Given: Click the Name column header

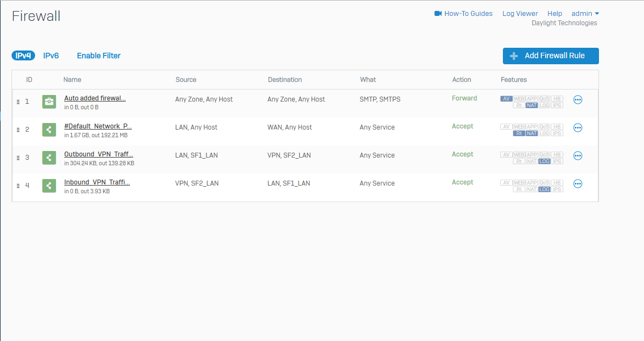Looking at the screenshot, I should coord(72,80).
